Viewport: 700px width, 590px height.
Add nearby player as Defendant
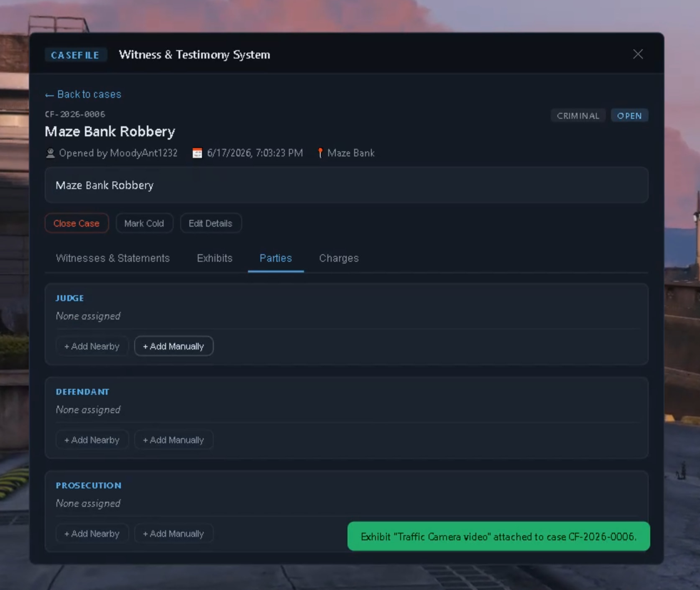pyautogui.click(x=92, y=440)
